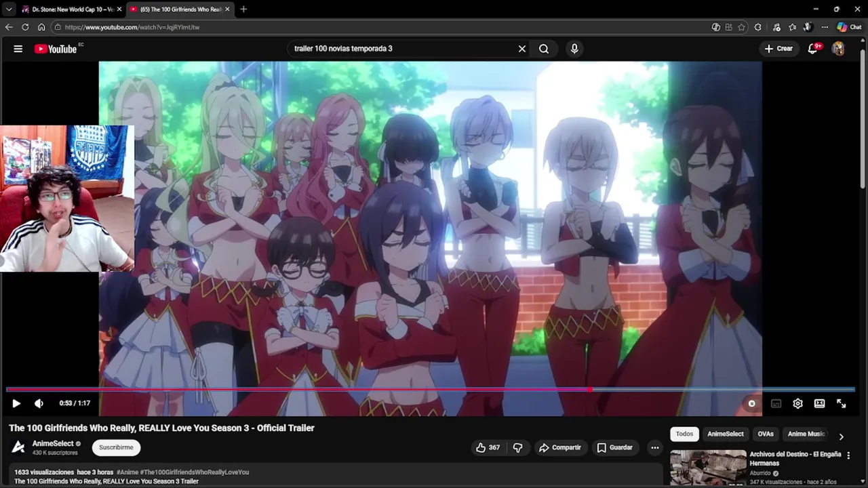This screenshot has height=488, width=868.
Task: Open Archivos del Destino video thumbnail
Action: (x=707, y=468)
